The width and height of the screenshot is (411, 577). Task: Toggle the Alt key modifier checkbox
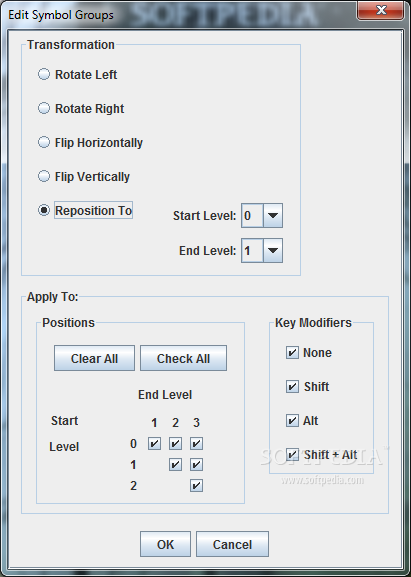point(292,420)
